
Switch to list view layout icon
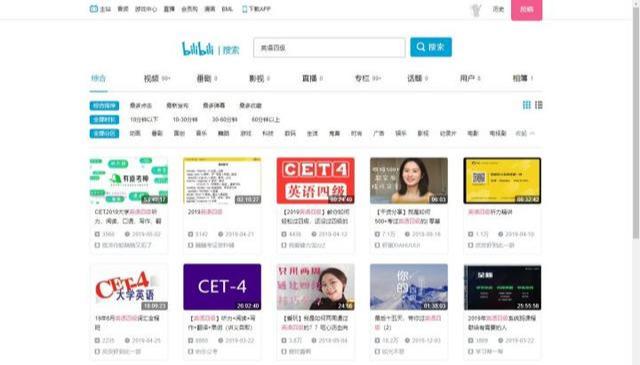coord(539,105)
